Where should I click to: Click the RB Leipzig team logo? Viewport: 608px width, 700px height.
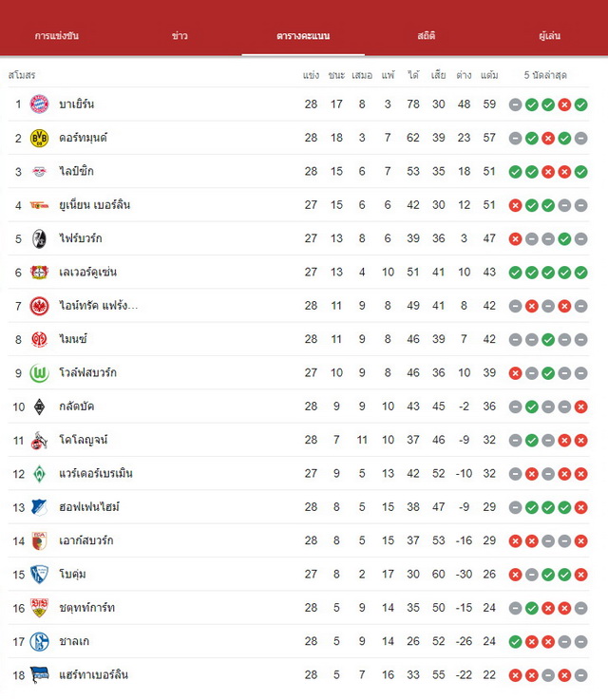tap(39, 171)
